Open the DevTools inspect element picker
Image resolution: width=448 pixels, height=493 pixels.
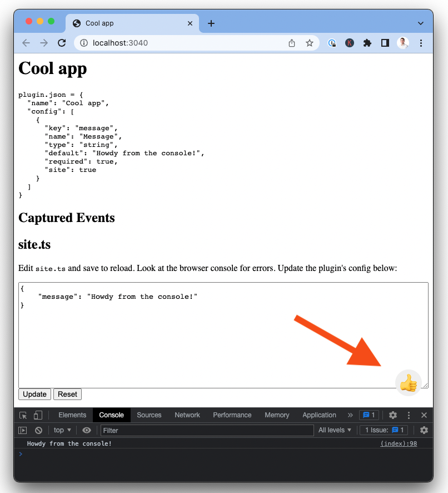23,415
